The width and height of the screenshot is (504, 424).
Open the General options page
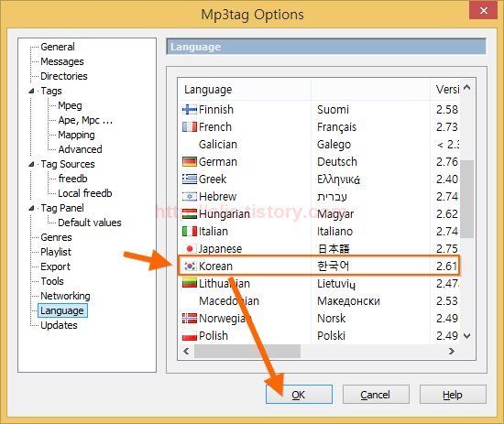(58, 47)
